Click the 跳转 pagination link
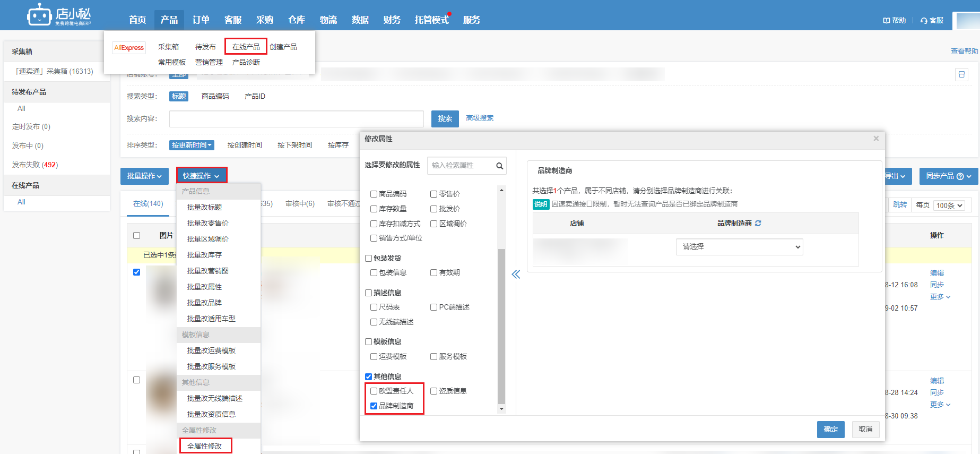Screen dimensions: 980x454 (x=900, y=205)
